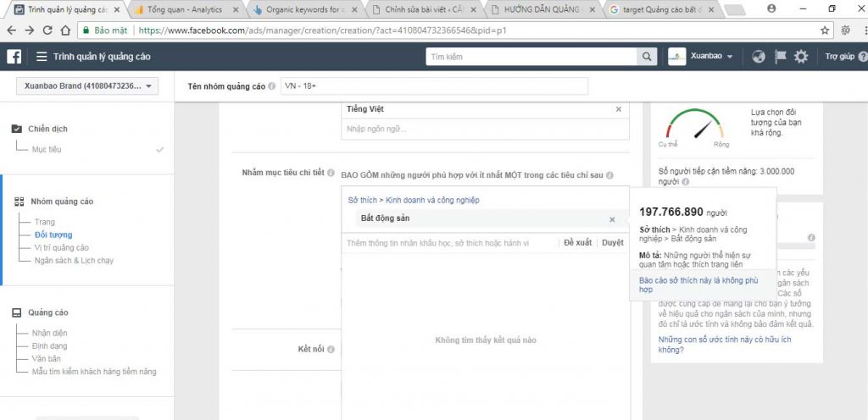Viewport: 868px width, 420px height.
Task: Select Vị trí quảng cáo item
Action: [x=61, y=247]
